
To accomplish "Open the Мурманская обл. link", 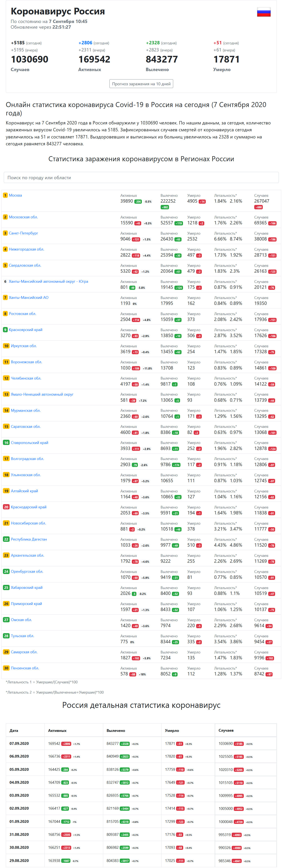I will (x=25, y=410).
